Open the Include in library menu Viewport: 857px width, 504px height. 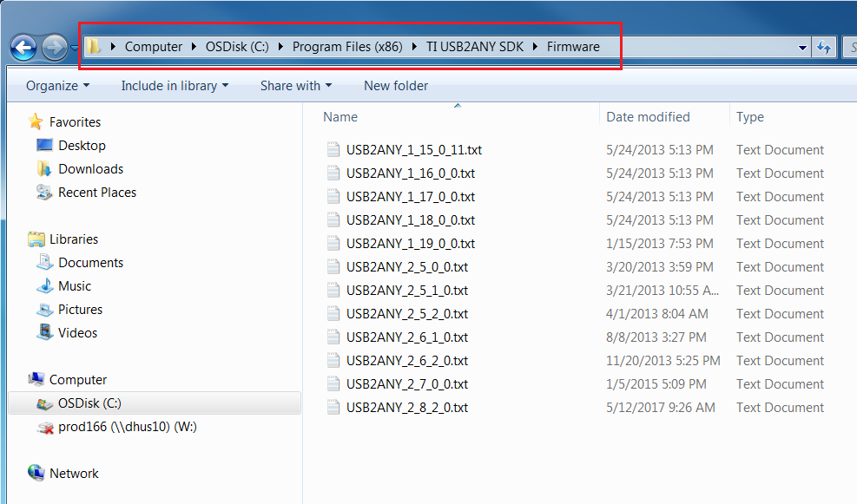[x=175, y=86]
